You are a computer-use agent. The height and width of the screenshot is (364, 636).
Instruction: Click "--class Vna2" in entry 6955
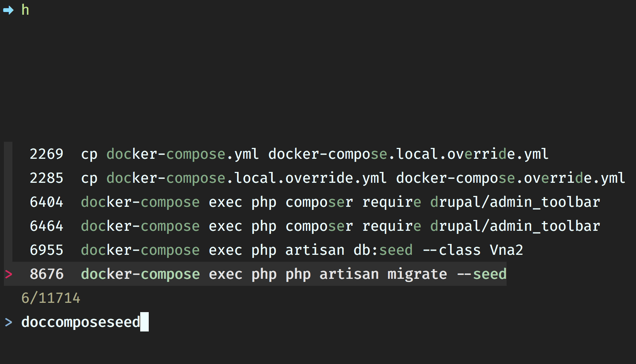[473, 250]
